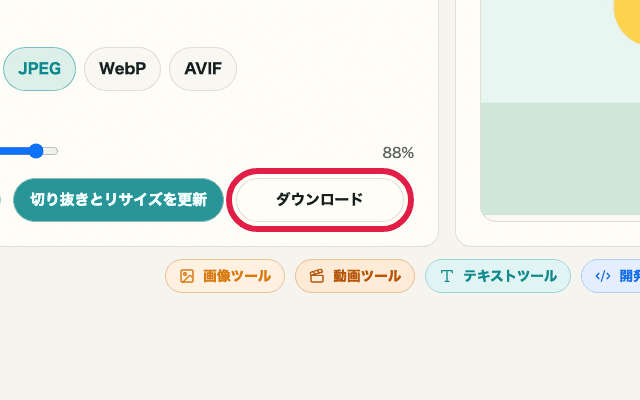Select the JPEG output format

tap(39, 69)
